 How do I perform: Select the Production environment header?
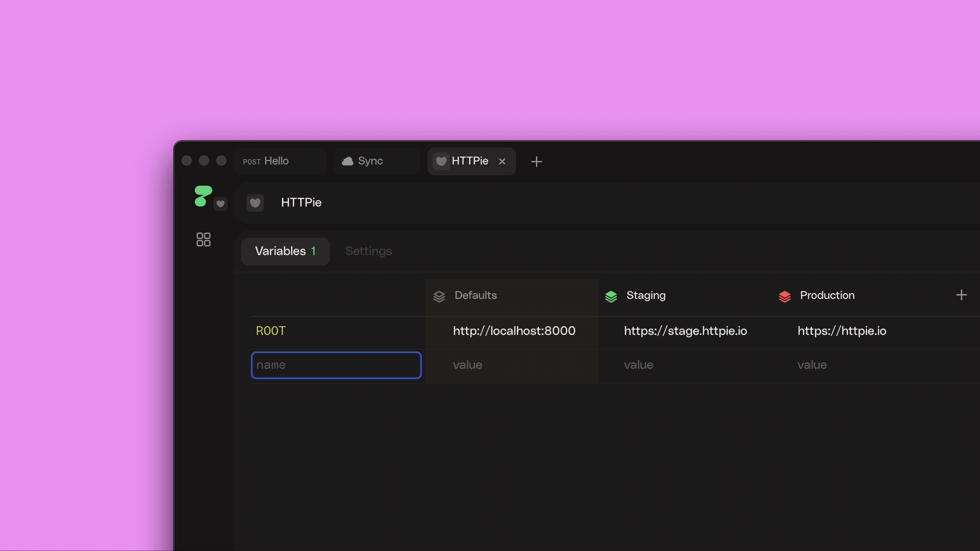[827, 295]
